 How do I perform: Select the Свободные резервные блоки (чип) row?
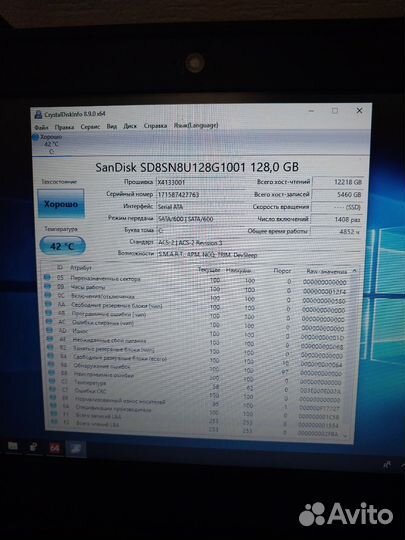(195, 307)
